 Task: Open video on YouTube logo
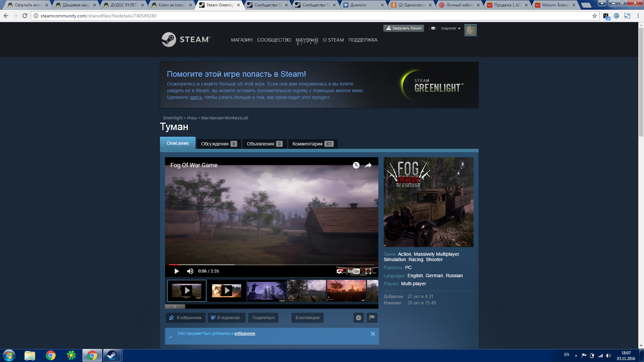pos(354,271)
